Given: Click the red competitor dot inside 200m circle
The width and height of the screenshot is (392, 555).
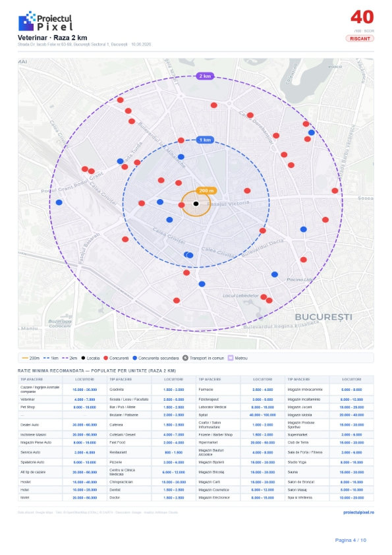Looking at the screenshot, I should click(181, 205).
